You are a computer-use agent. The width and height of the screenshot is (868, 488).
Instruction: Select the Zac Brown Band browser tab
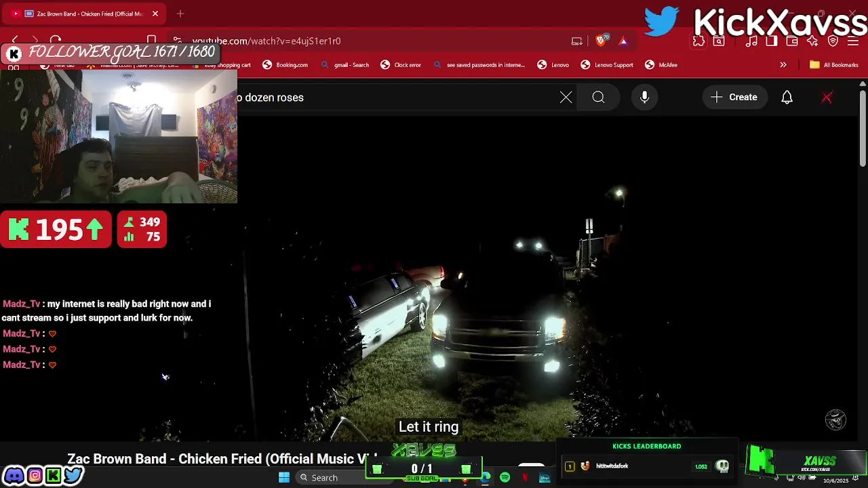pyautogui.click(x=85, y=14)
